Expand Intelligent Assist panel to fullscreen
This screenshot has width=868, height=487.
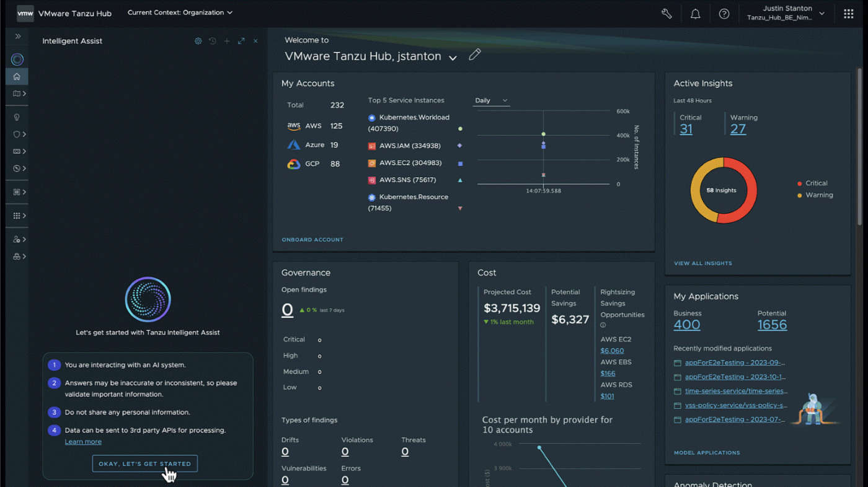click(x=241, y=41)
